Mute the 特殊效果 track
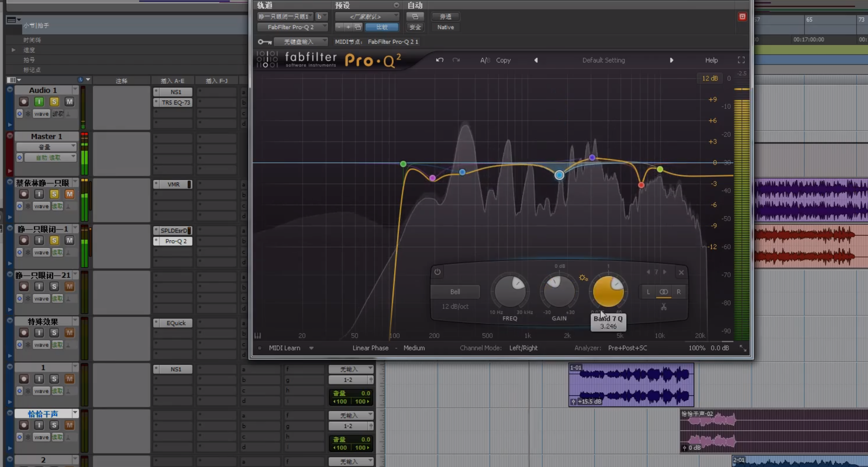This screenshot has width=868, height=467. point(69,333)
